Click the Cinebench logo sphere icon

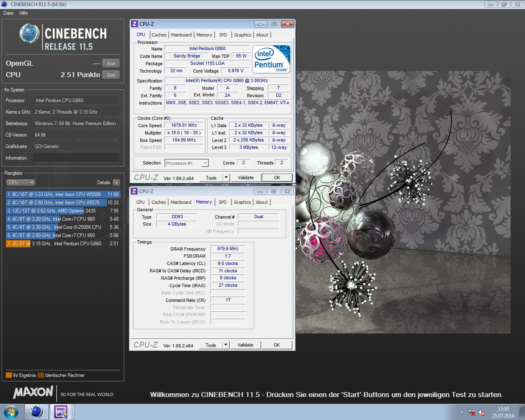point(30,34)
